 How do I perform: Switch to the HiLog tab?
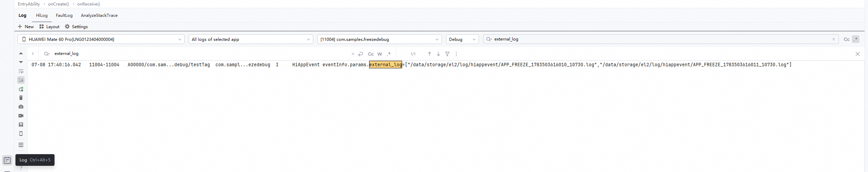42,15
